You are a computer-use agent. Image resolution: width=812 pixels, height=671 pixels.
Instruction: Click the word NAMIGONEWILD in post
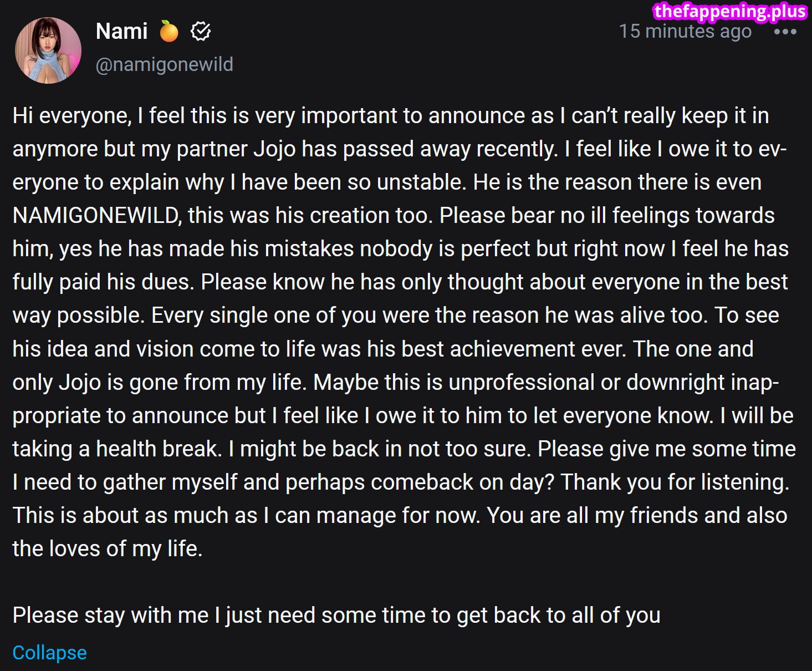click(x=95, y=216)
